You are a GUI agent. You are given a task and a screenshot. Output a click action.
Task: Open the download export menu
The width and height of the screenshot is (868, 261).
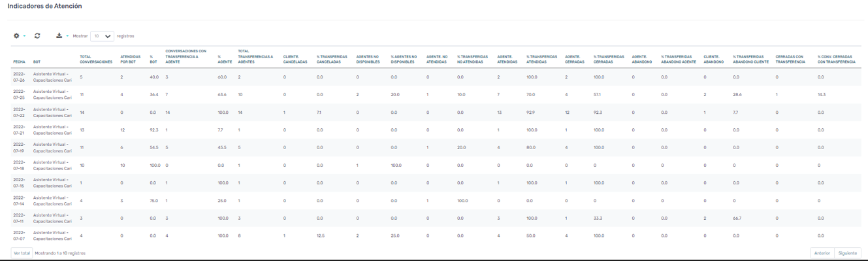point(62,36)
